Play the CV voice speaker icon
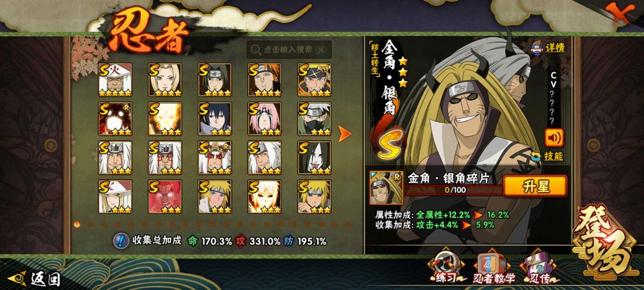The height and width of the screenshot is (290, 644). (x=554, y=138)
